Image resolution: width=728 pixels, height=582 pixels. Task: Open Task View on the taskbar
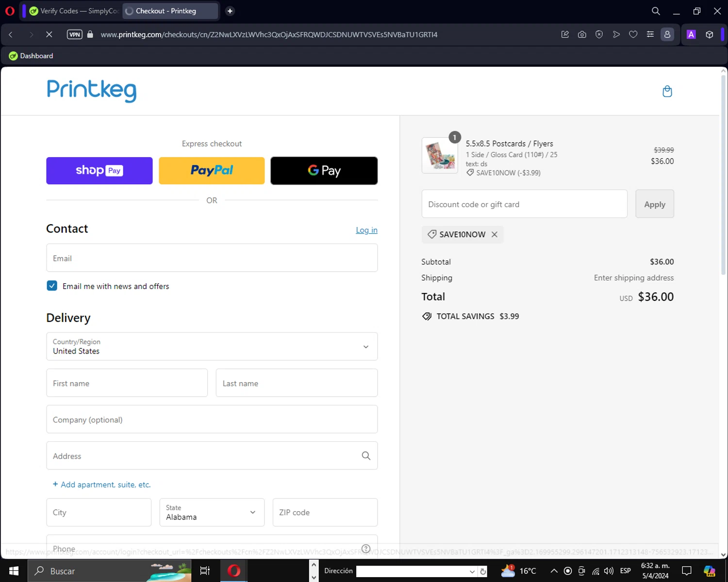[x=205, y=571]
